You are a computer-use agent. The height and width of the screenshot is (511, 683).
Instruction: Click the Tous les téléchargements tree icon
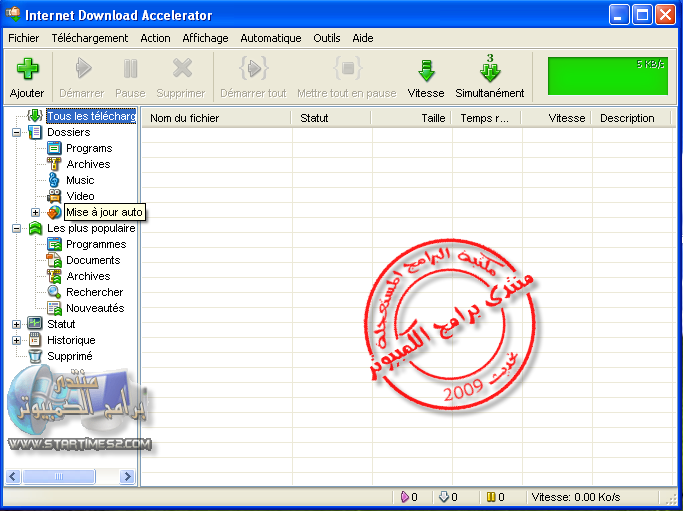(x=34, y=116)
